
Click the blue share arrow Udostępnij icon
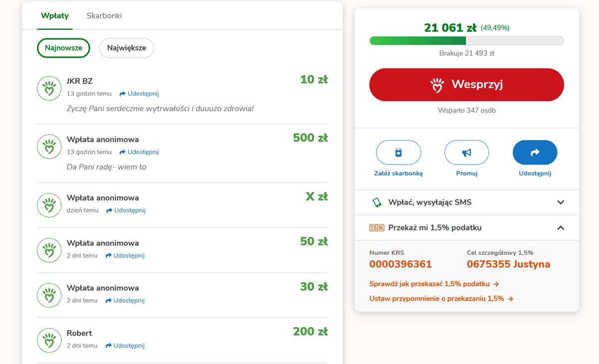click(535, 153)
